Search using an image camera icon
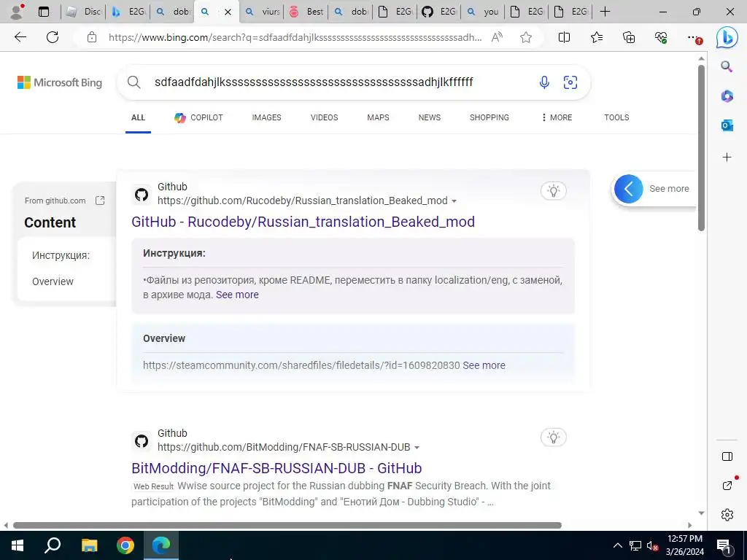 click(x=570, y=82)
